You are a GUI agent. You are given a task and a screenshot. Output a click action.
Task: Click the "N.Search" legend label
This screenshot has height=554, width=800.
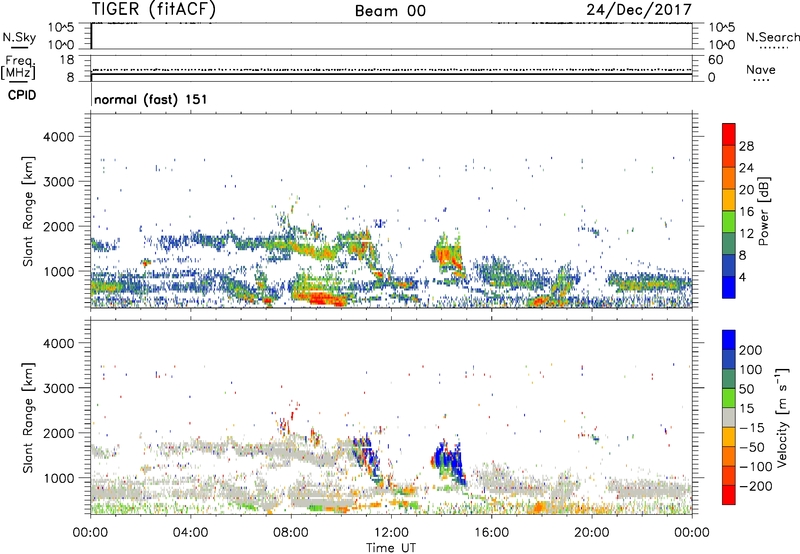[x=772, y=37]
